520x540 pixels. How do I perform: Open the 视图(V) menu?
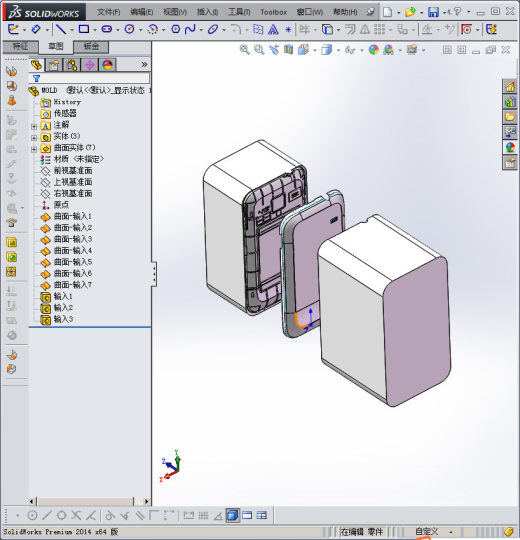(175, 12)
